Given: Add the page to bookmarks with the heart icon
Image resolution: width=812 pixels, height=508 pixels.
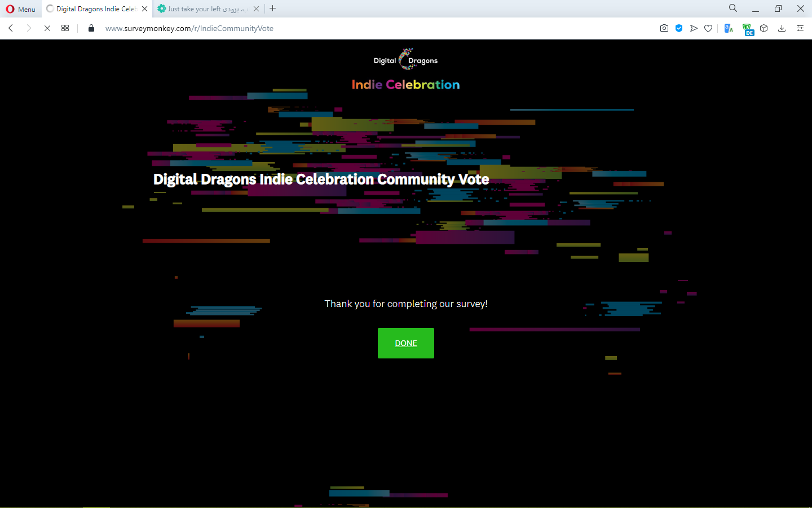Looking at the screenshot, I should click(x=708, y=28).
